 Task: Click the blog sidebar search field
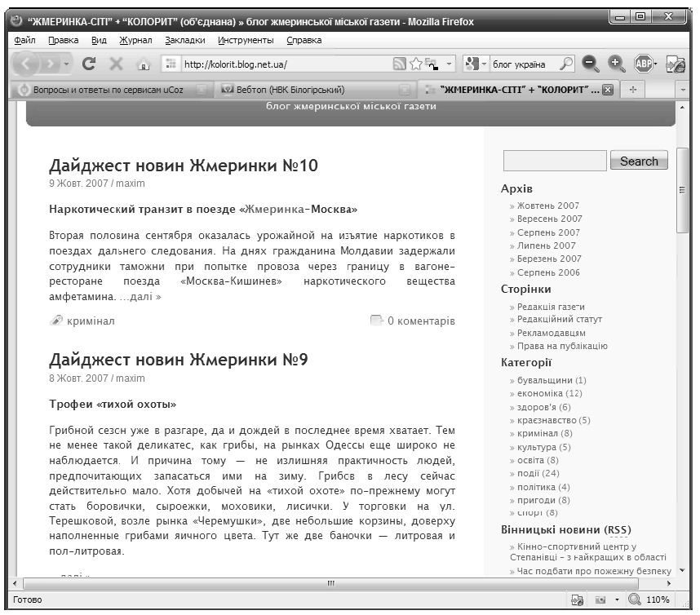(x=555, y=161)
